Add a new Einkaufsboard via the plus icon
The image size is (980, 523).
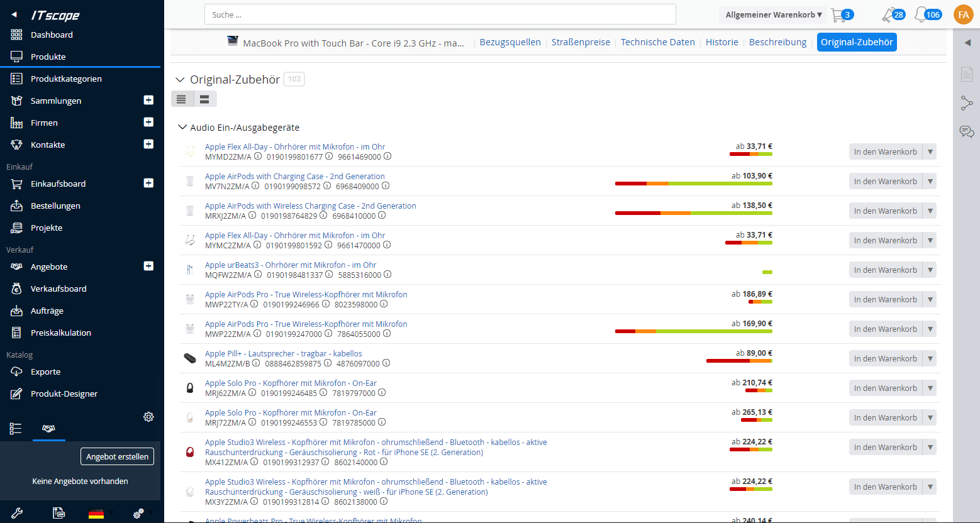tap(148, 183)
